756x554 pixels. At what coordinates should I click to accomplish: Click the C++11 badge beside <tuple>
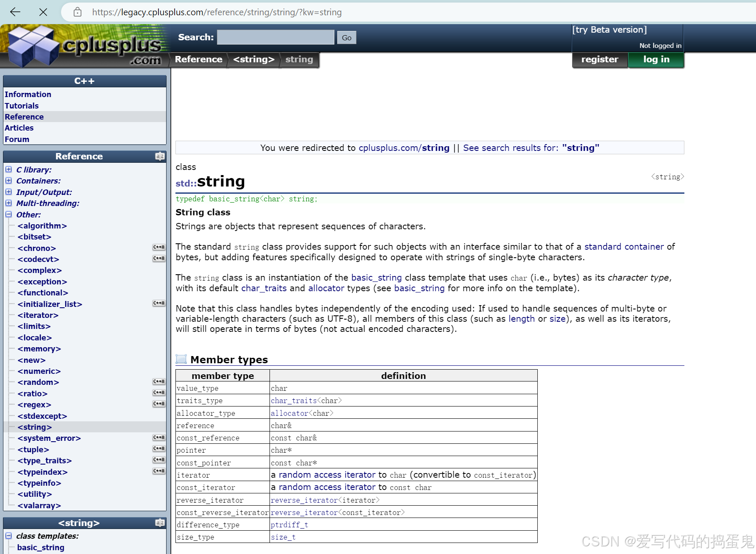(158, 448)
